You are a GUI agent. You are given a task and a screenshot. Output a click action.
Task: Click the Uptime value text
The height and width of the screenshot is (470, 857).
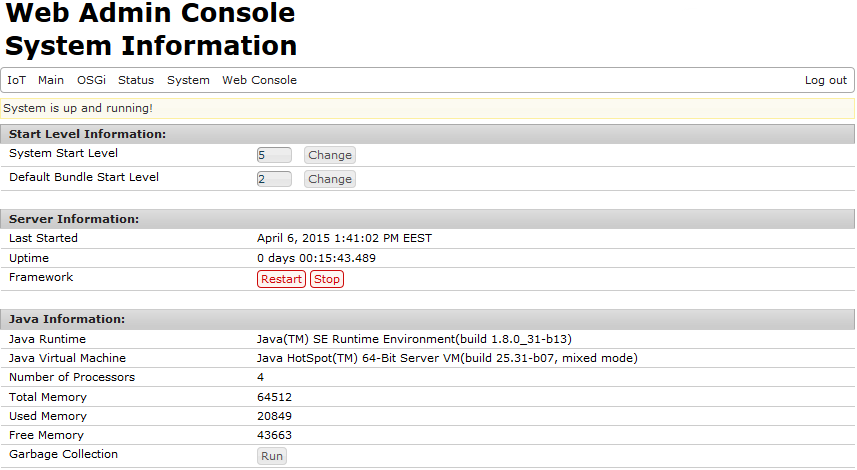tap(316, 258)
